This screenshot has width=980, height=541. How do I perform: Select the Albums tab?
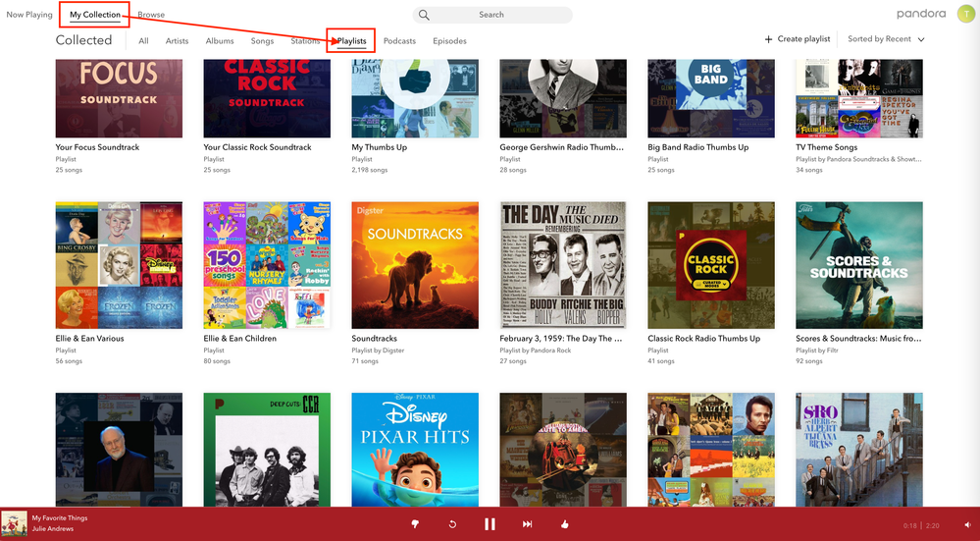pos(220,41)
